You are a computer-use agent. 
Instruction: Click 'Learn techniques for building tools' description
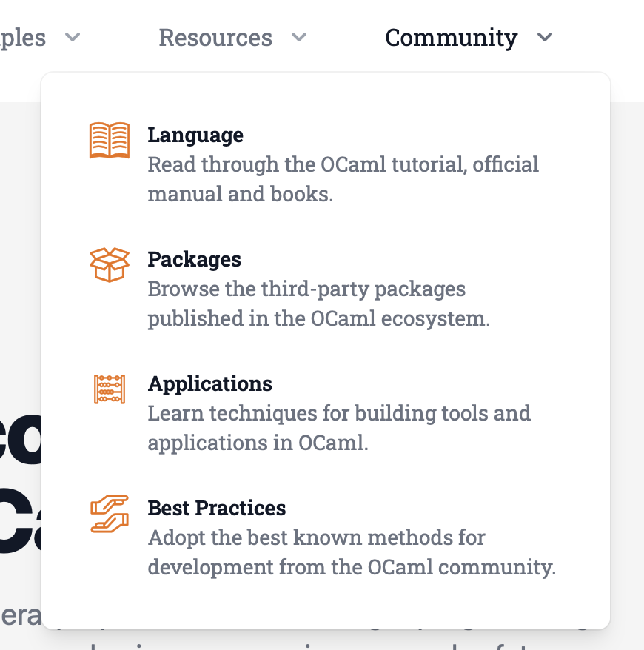(x=340, y=428)
